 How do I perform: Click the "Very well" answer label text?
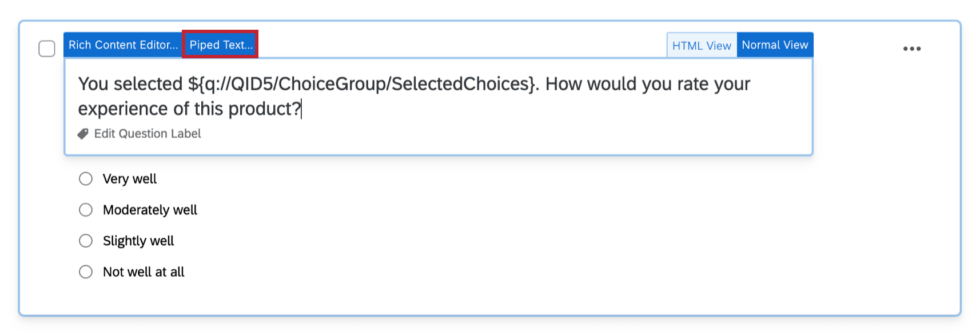click(129, 178)
